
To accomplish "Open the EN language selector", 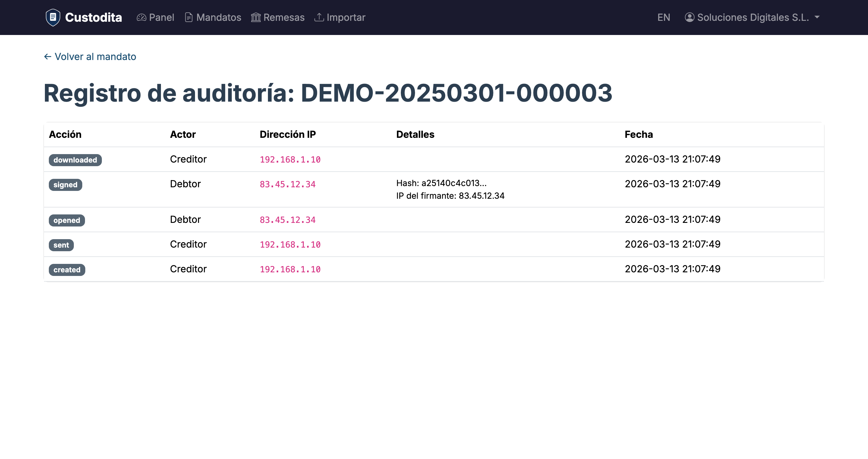I will (x=663, y=17).
